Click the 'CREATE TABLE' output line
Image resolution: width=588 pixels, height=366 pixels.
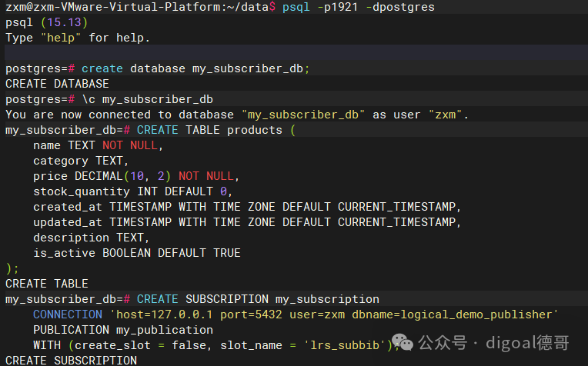[x=47, y=284]
